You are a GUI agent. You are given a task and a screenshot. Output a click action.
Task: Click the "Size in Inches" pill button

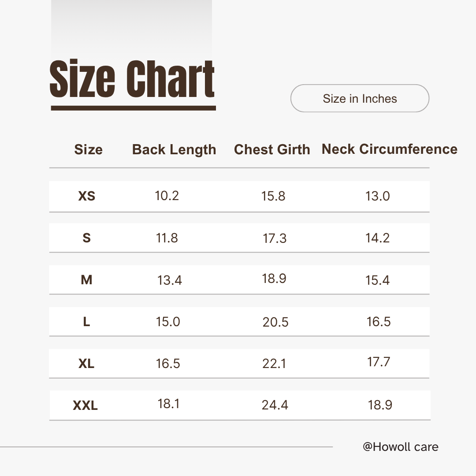coord(360,98)
